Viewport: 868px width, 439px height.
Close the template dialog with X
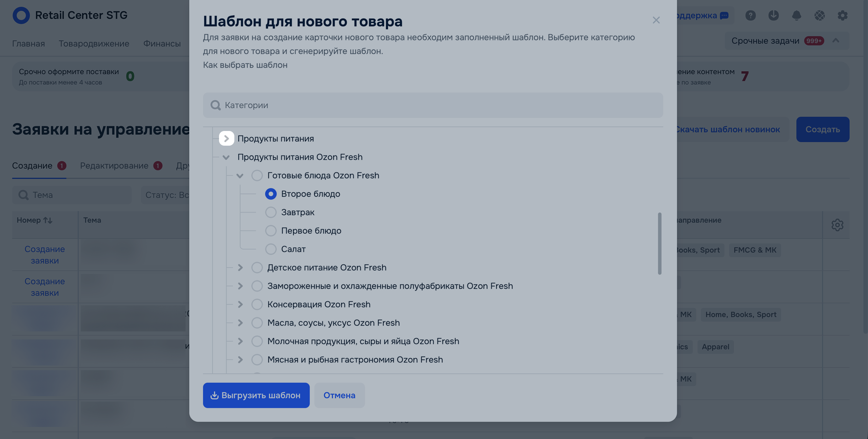(x=656, y=20)
